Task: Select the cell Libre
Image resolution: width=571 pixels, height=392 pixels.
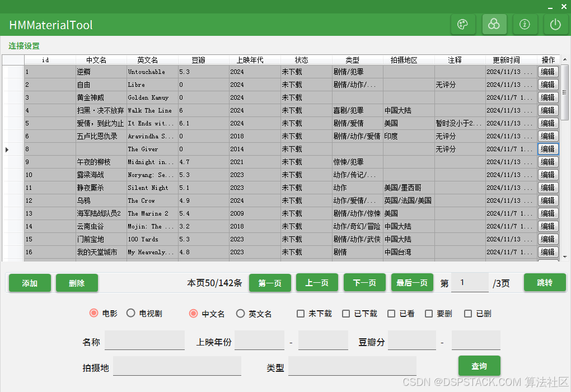Action: coord(153,85)
